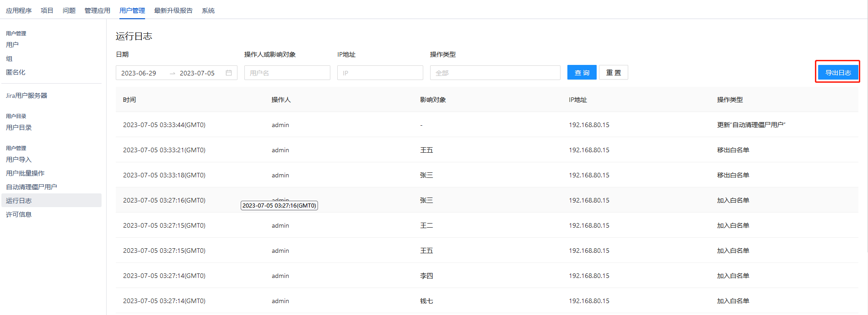The height and width of the screenshot is (315, 868).
Task: Open 用户批量操作 sidebar page
Action: (x=25, y=173)
